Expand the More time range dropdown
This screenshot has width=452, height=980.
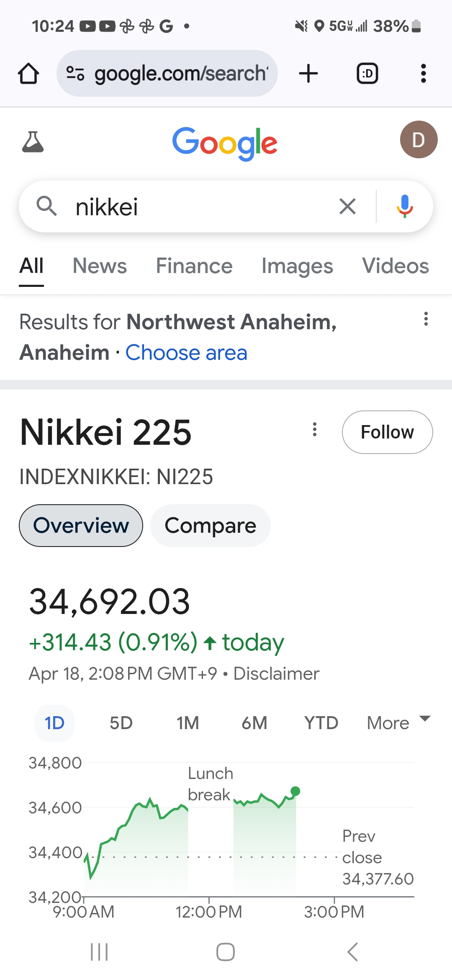tap(398, 723)
